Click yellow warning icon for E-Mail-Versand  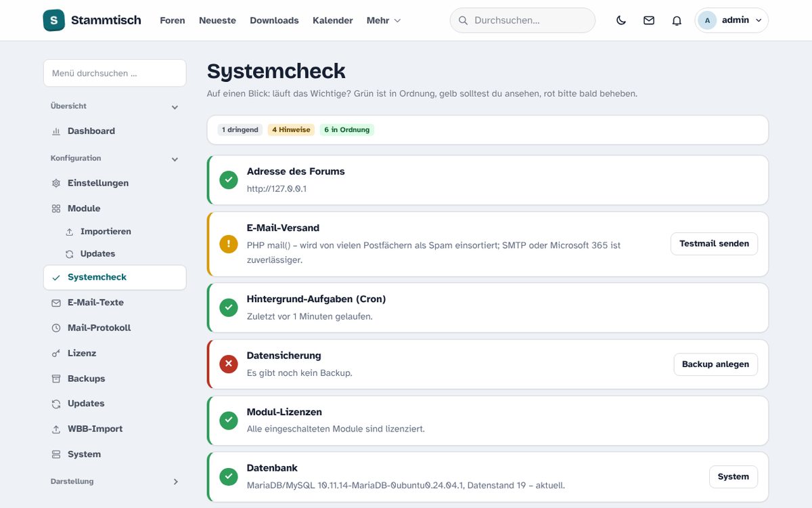(229, 244)
